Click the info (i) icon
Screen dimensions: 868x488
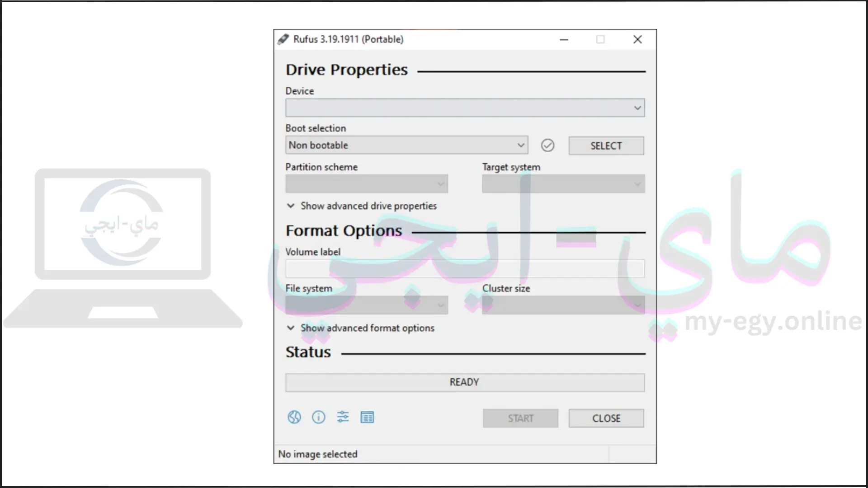pos(318,417)
